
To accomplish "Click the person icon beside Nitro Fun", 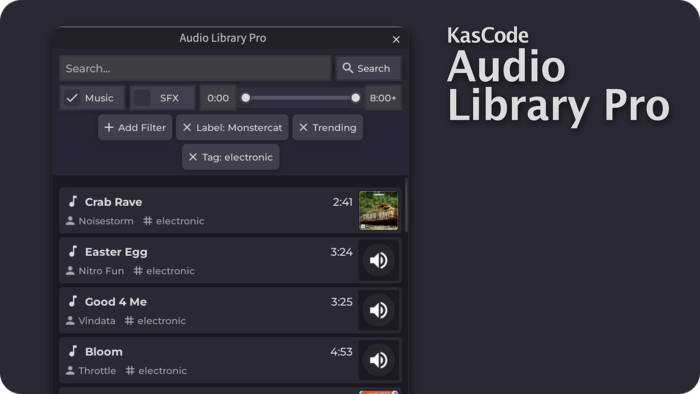I will coord(70,271).
